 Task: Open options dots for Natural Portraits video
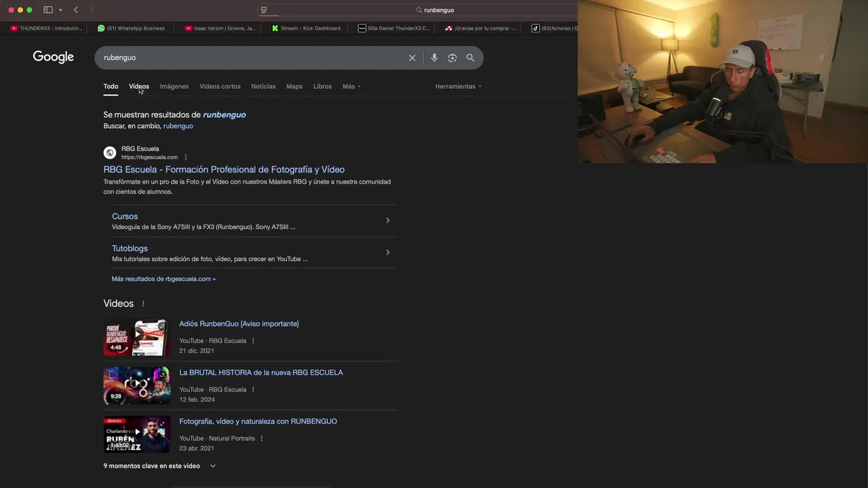262,439
